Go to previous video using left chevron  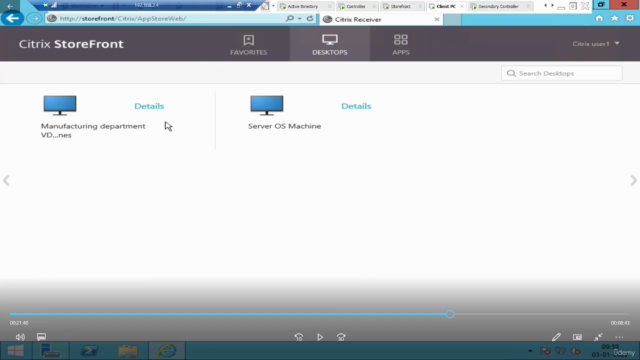coord(6,180)
